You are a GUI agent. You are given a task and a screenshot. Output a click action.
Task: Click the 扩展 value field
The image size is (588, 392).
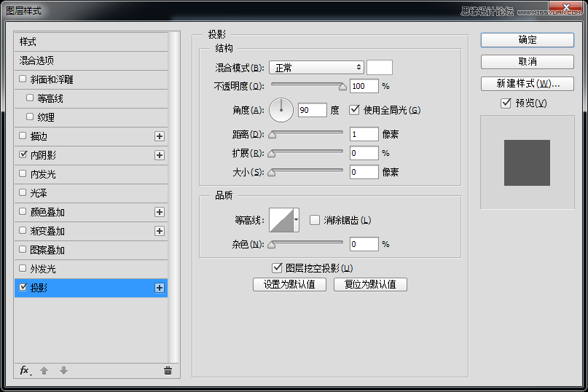[364, 153]
